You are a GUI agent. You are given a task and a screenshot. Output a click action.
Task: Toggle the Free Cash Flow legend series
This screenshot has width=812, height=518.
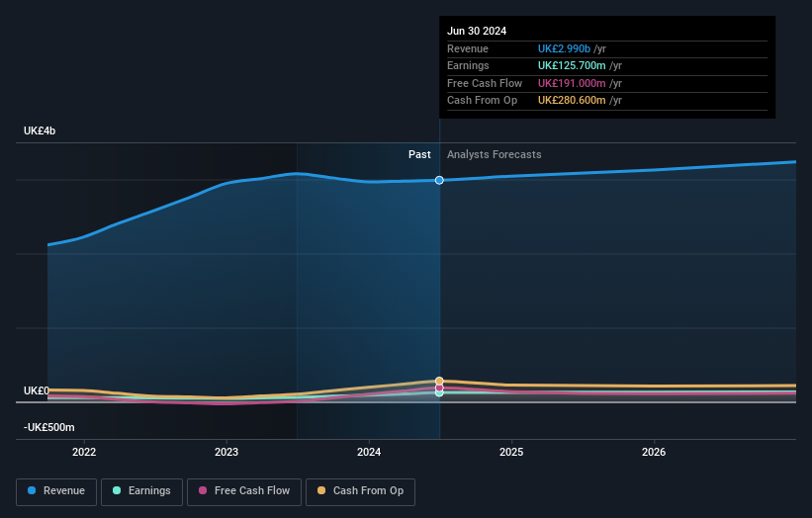tap(244, 491)
